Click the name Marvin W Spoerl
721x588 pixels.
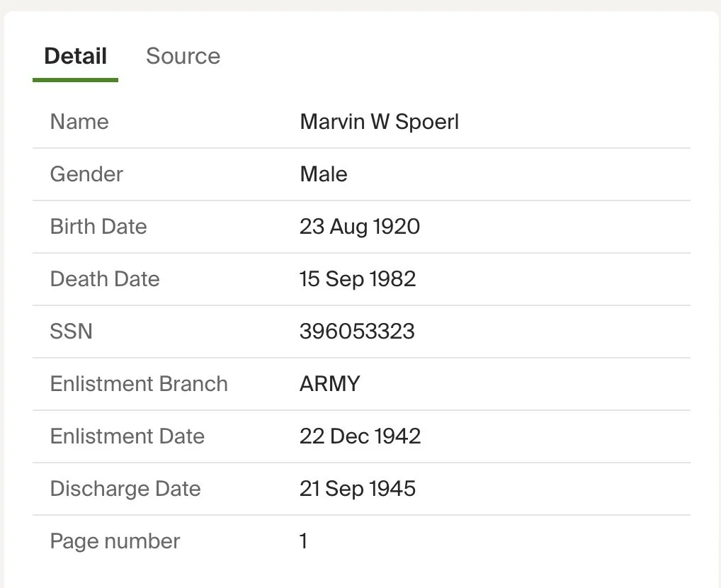(x=379, y=122)
